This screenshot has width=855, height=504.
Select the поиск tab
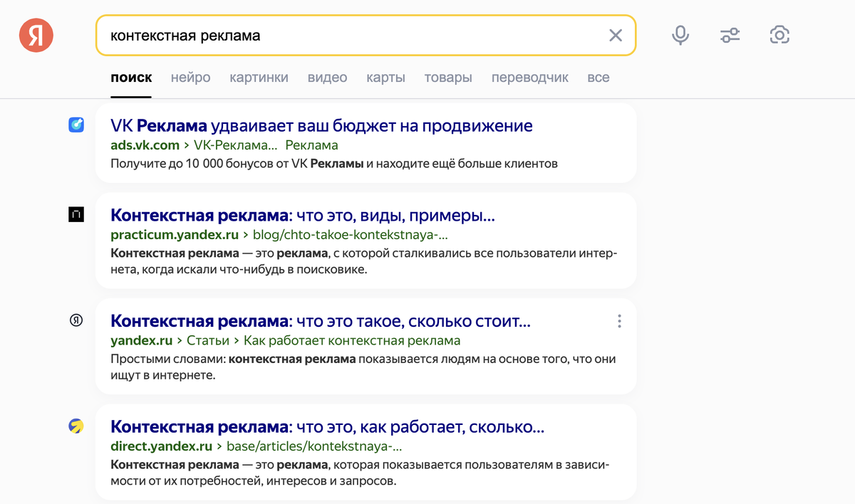(131, 78)
